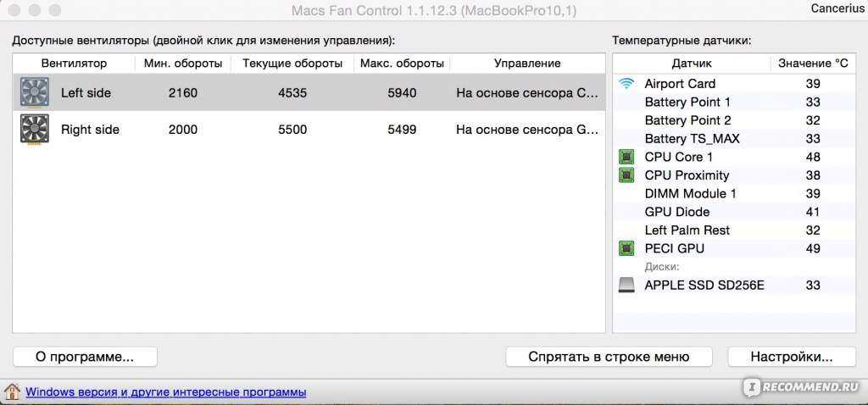The height and width of the screenshot is (405, 868).
Task: Click the Диски: section label
Action: pos(661,267)
